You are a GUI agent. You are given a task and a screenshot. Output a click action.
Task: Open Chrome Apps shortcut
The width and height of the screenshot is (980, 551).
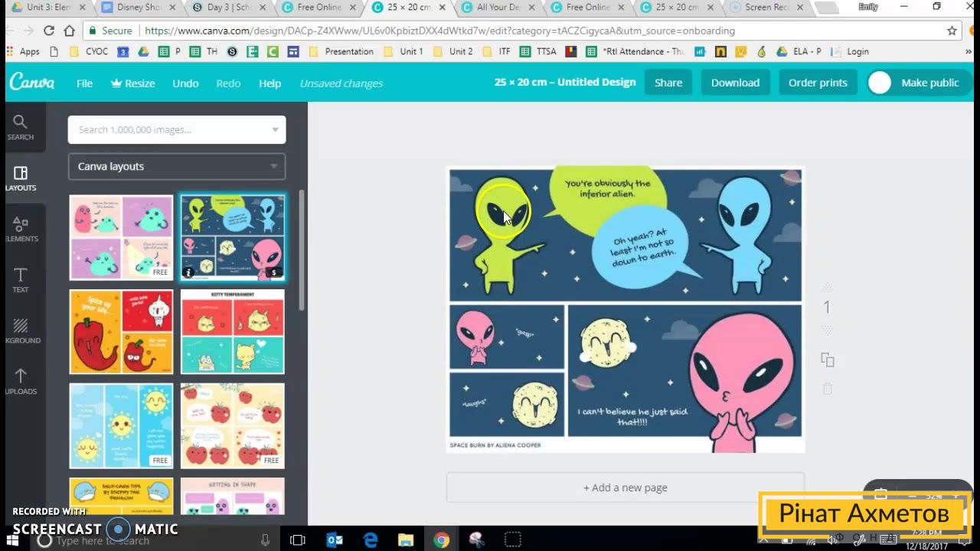(23, 51)
